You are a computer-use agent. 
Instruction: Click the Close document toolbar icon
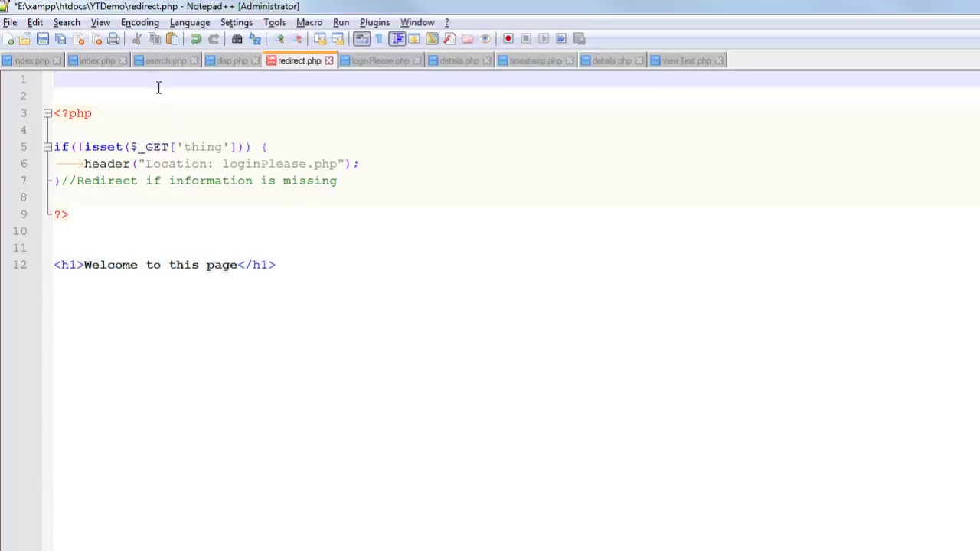click(x=79, y=39)
